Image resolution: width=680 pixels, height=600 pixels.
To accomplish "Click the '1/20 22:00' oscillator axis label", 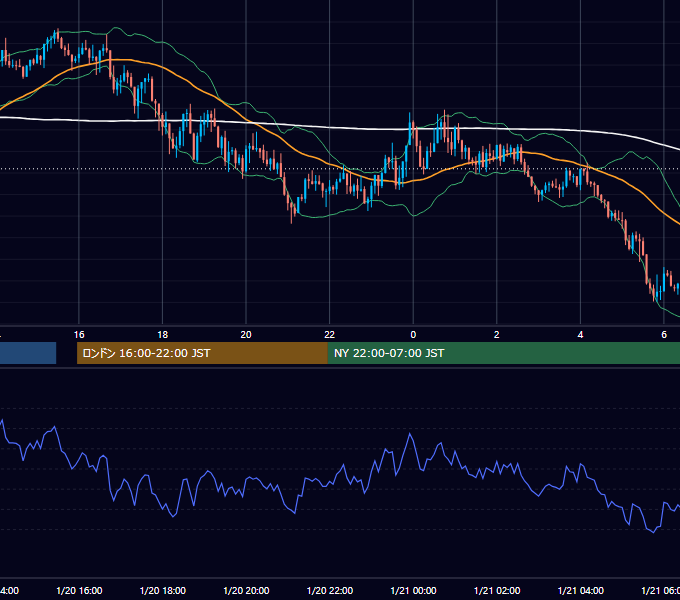I will 330,590.
